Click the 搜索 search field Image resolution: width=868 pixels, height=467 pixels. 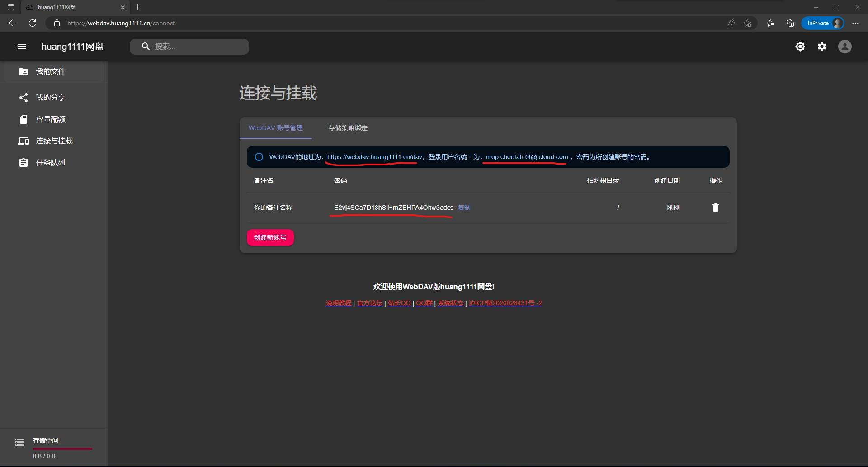(x=194, y=47)
